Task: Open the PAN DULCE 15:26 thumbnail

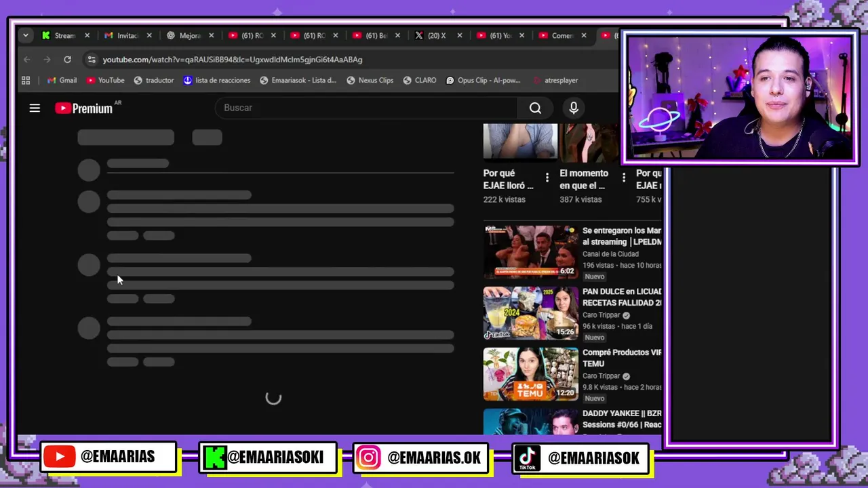Action: tap(530, 313)
